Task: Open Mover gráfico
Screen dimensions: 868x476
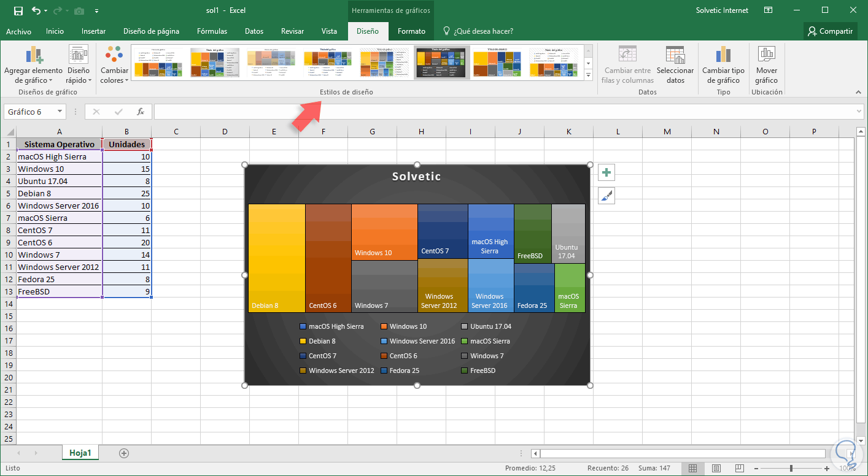Action: coord(767,65)
